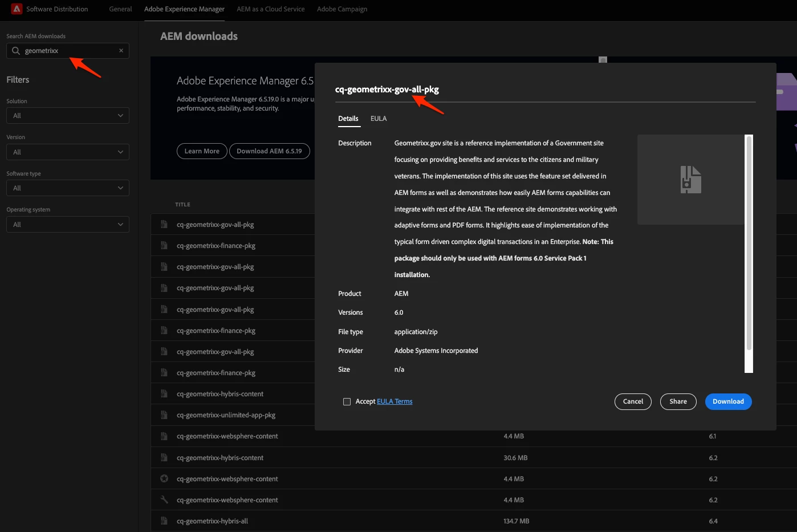Open the Solution filter dropdown
Image resolution: width=797 pixels, height=532 pixels.
68,116
